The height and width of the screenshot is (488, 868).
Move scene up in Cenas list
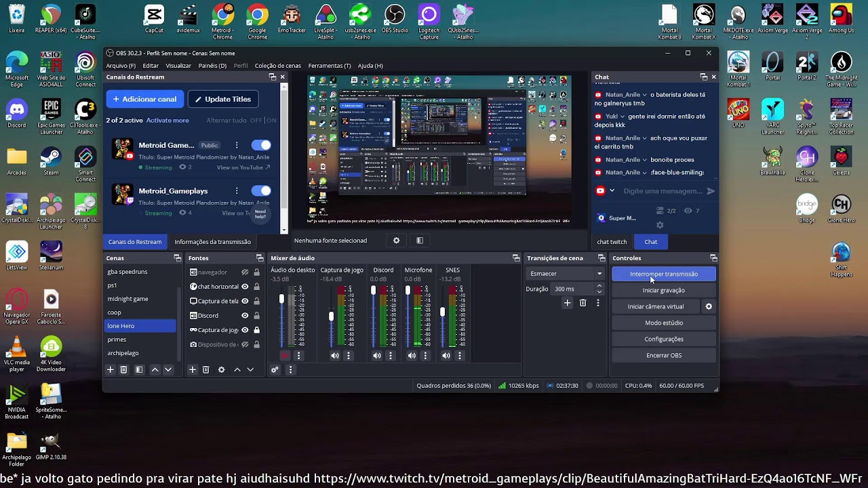[155, 369]
